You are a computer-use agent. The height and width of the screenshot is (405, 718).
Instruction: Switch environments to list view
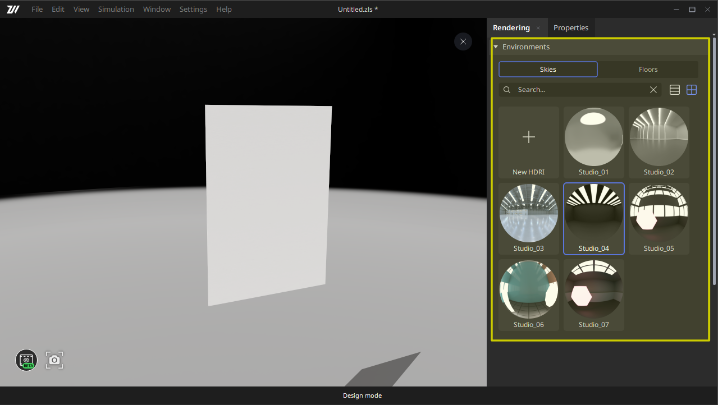pyautogui.click(x=675, y=90)
